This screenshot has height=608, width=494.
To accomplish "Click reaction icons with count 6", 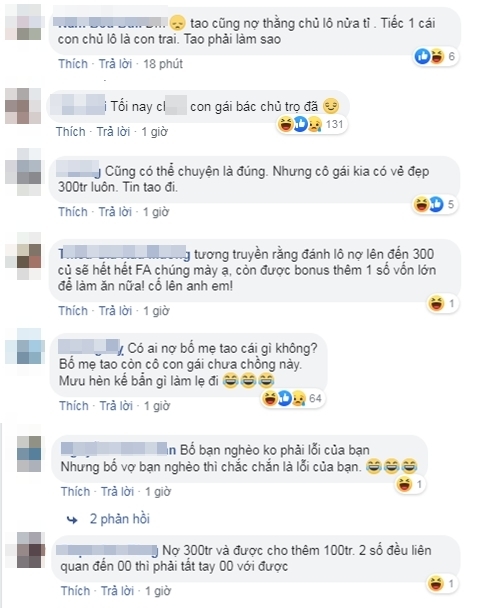I will (x=435, y=57).
